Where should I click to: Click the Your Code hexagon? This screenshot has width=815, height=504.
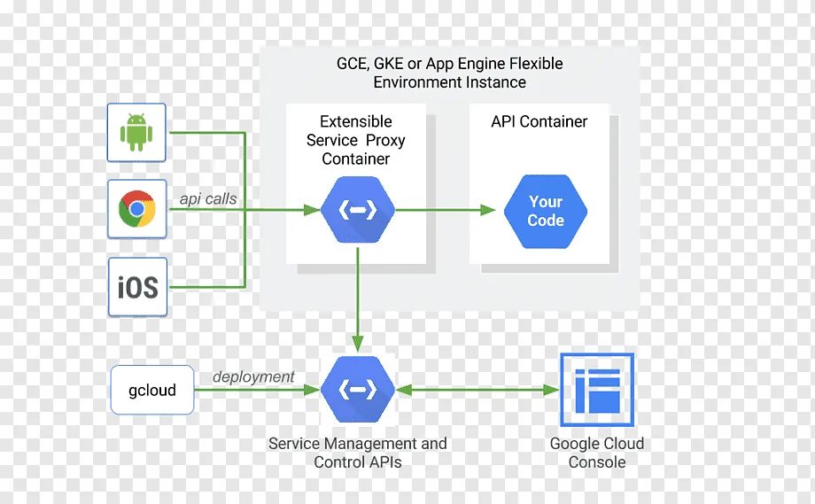tap(545, 211)
